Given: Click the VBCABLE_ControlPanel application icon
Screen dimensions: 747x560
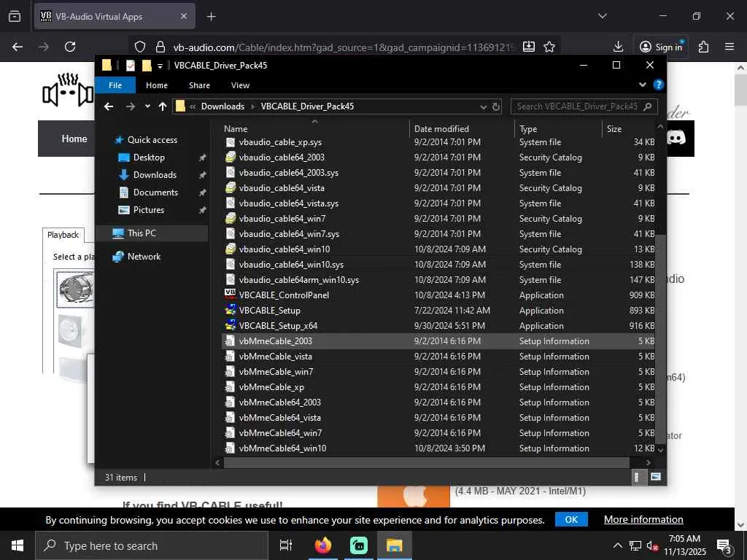Looking at the screenshot, I should [230, 295].
